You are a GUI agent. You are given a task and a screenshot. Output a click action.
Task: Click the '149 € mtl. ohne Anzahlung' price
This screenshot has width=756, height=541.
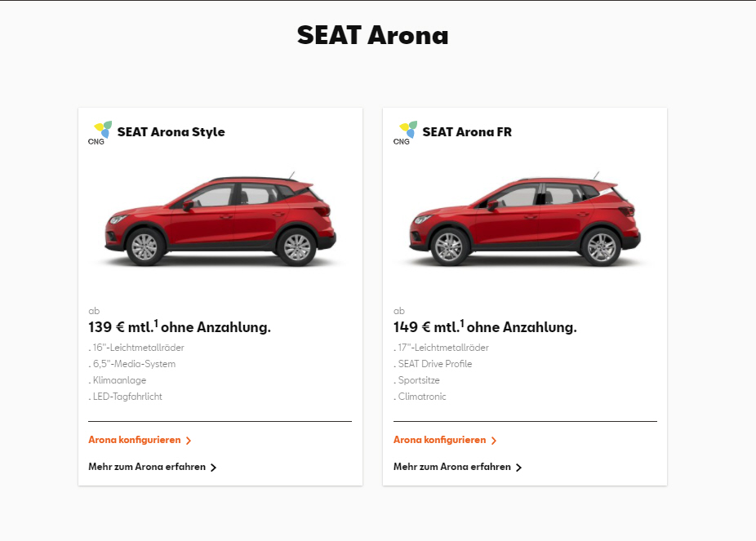tap(485, 328)
